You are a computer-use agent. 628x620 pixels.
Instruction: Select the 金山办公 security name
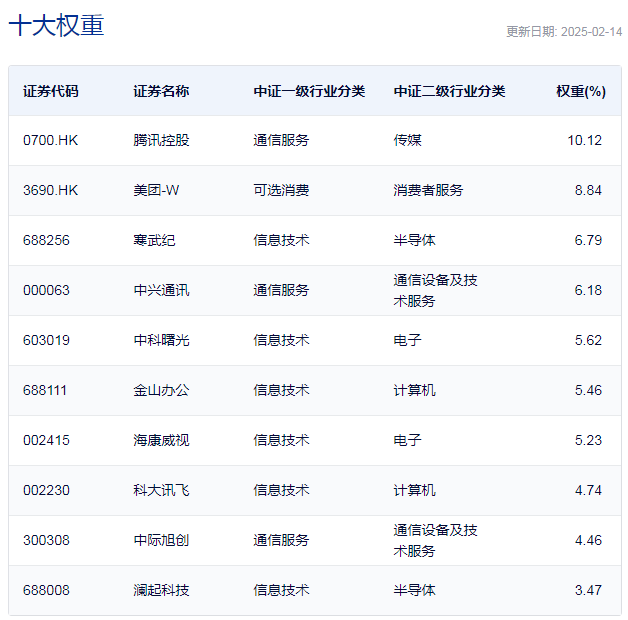[x=161, y=390]
